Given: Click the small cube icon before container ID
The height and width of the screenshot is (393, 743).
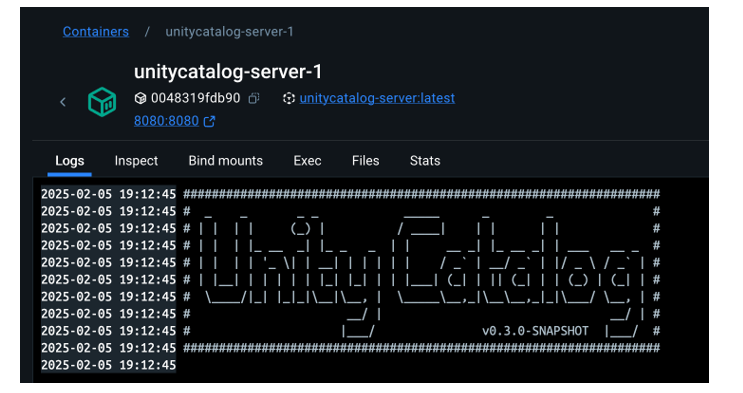Looking at the screenshot, I should [140, 98].
